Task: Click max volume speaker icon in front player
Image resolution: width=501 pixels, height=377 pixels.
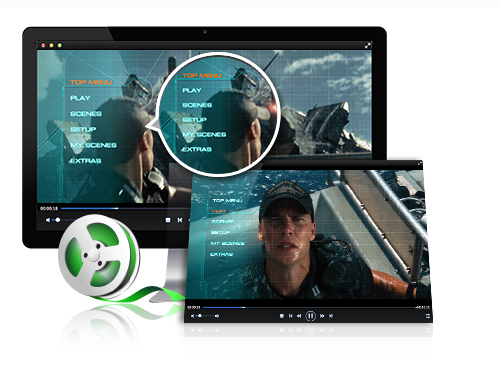Action: 217,316
